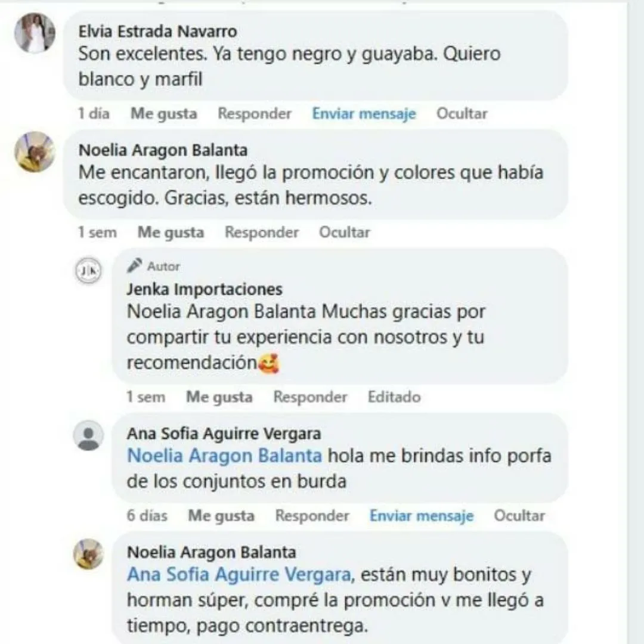
Task: Hide Elvia Estrada Navarro's comment
Action: (x=462, y=113)
